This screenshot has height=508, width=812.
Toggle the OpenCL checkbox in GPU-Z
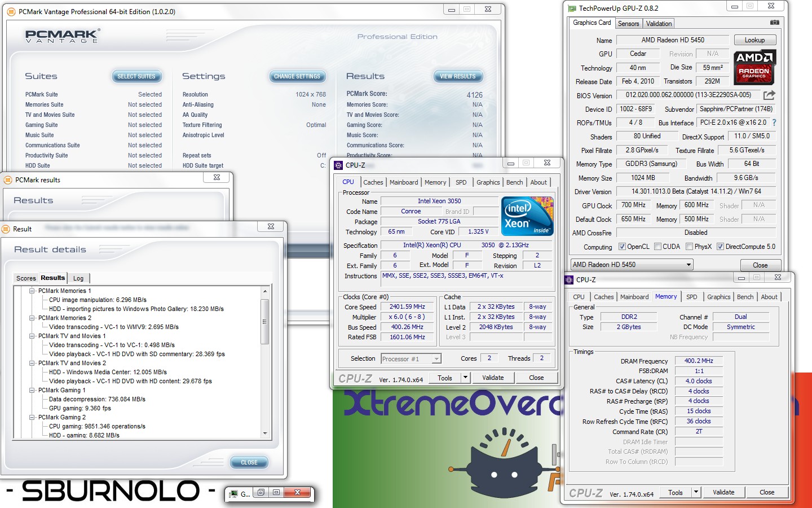[x=622, y=247]
